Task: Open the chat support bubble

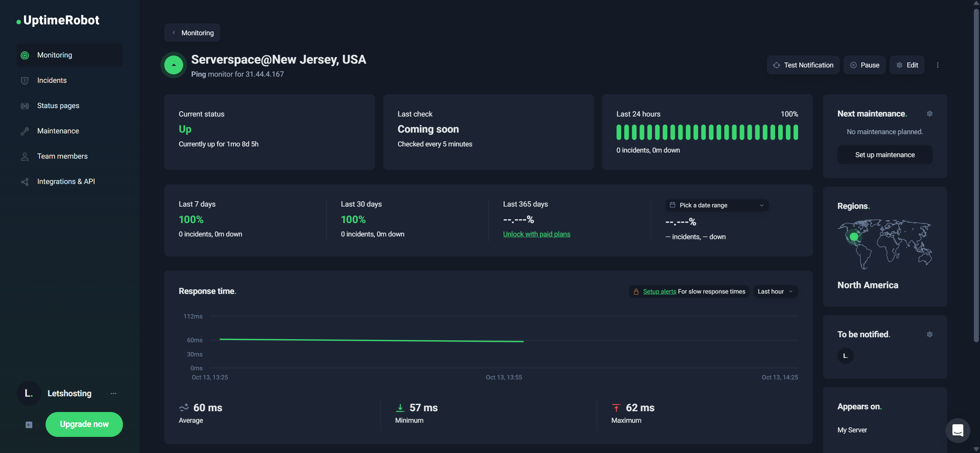Action: pos(957,430)
